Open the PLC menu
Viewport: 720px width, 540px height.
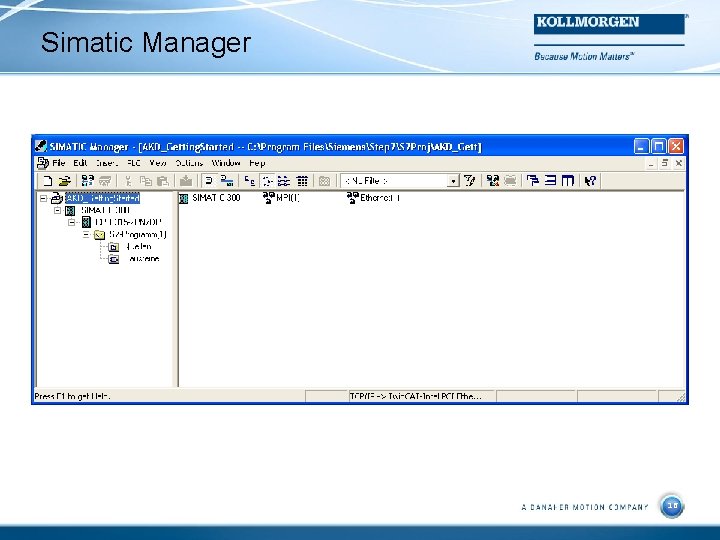tap(134, 163)
